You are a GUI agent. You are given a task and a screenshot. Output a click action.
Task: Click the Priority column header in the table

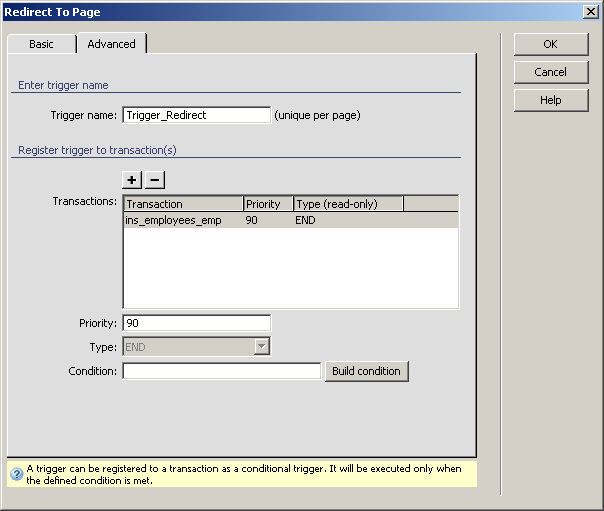[x=267, y=204]
